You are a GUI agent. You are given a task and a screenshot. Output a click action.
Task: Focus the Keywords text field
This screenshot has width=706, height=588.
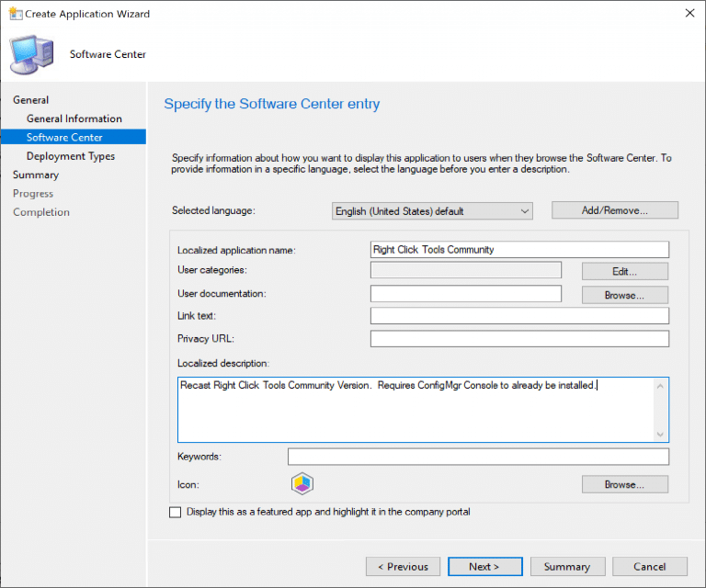tap(478, 457)
